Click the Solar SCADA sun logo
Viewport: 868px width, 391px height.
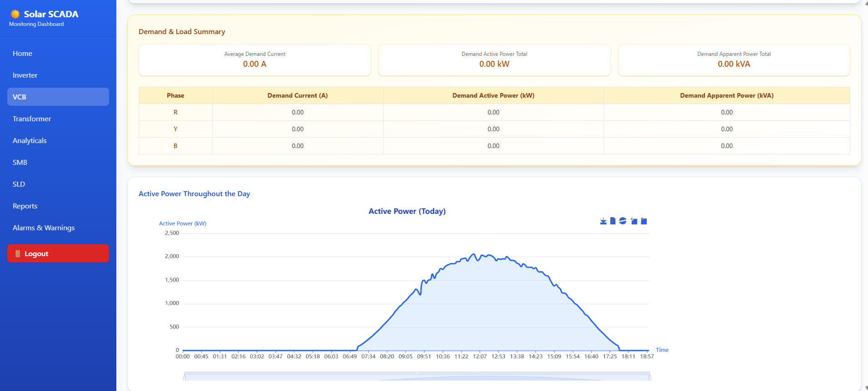click(15, 14)
